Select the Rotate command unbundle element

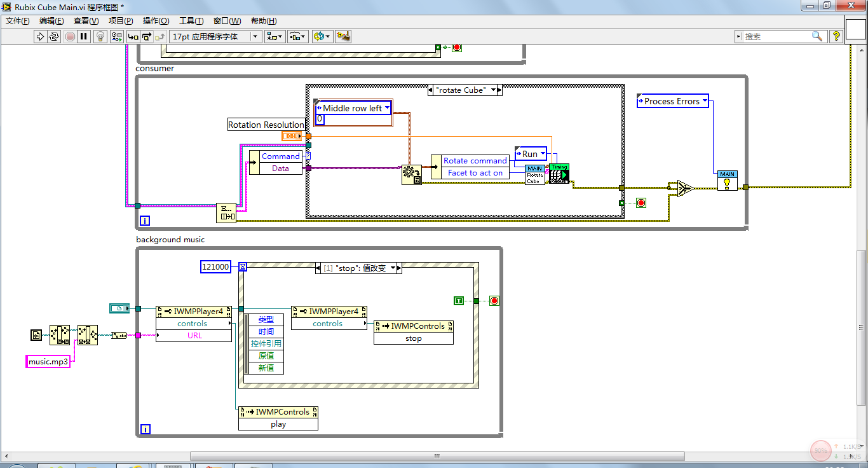point(475,160)
